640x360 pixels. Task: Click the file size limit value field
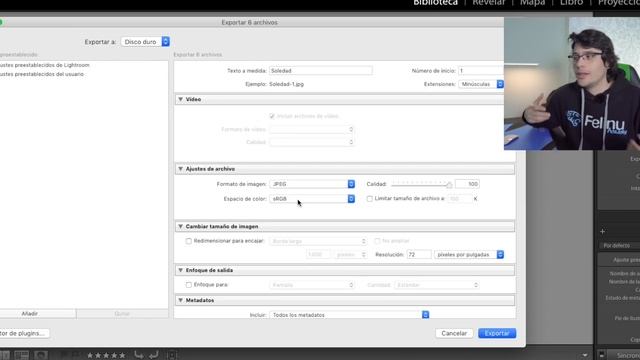(x=459, y=199)
